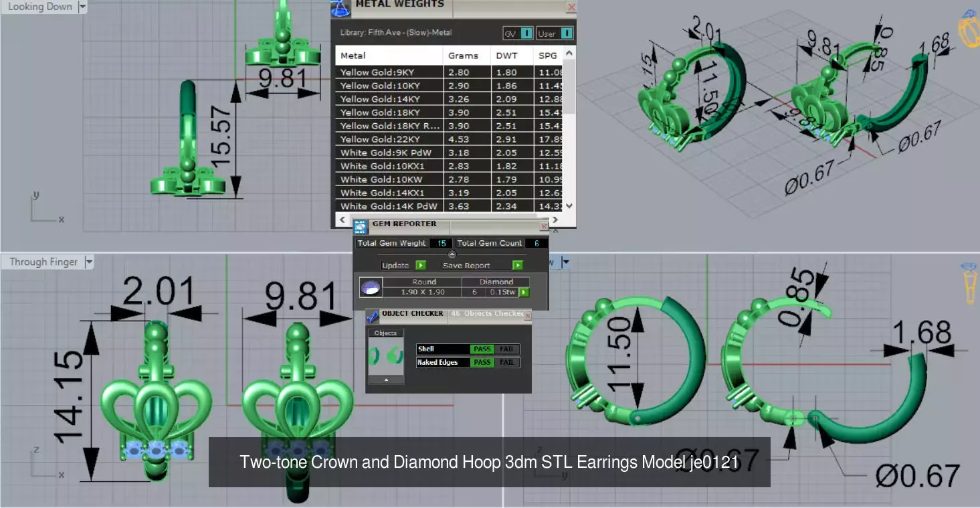Open the Looking Down viewport dropdown arrow
The height and width of the screenshot is (508, 980).
click(x=82, y=7)
